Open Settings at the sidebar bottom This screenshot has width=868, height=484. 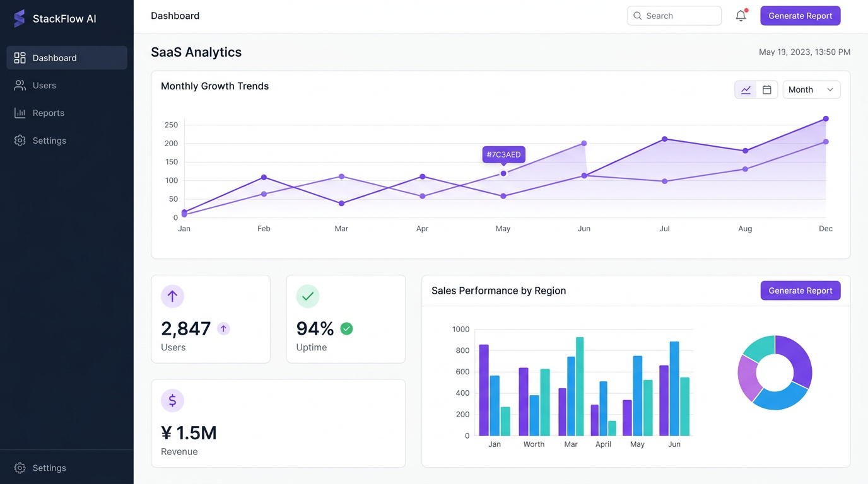pyautogui.click(x=67, y=468)
